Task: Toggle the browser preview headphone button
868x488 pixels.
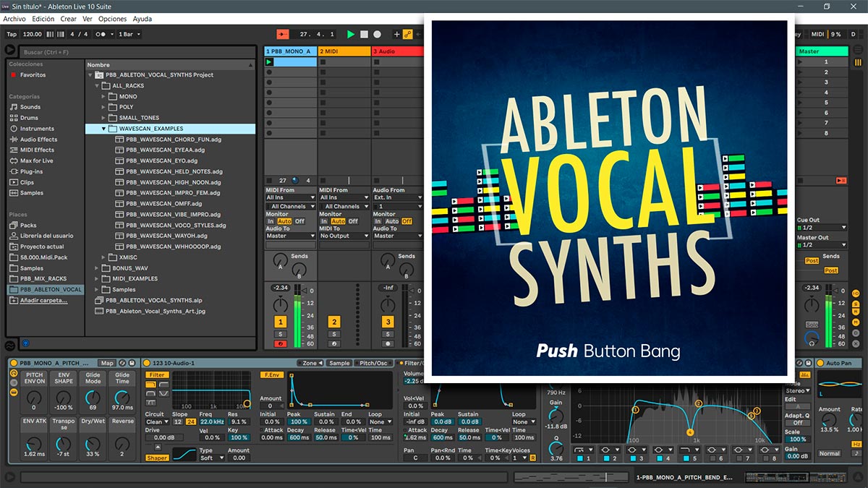Action: coord(26,343)
